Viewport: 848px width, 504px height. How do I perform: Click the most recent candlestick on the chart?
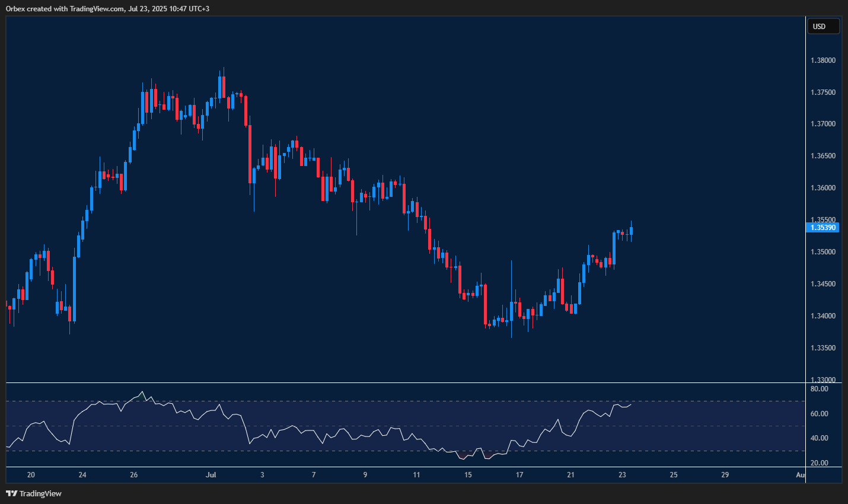tap(631, 231)
